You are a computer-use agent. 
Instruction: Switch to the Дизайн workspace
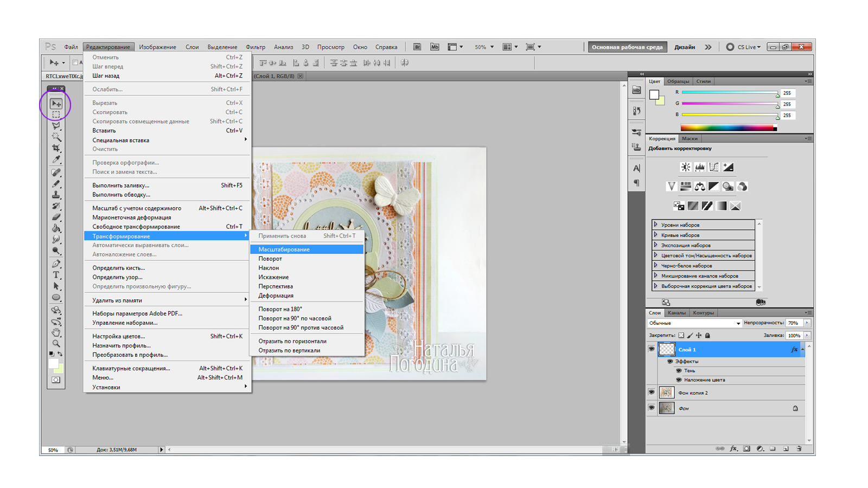(x=685, y=47)
